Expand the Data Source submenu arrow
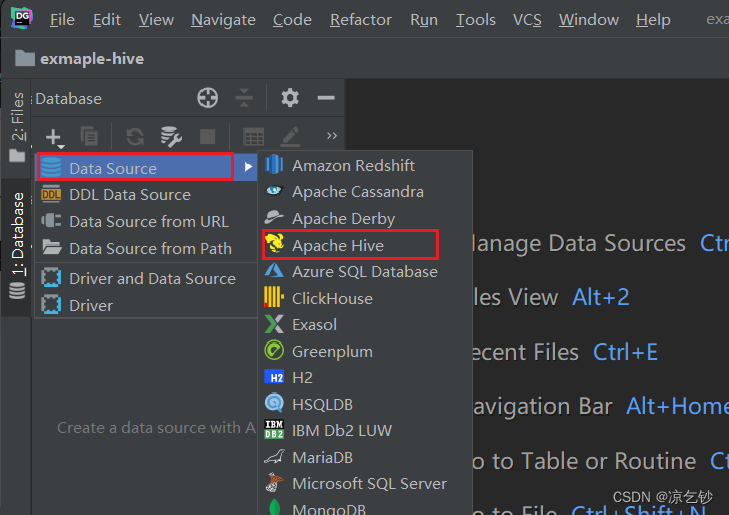Viewport: 729px width, 515px height. coord(248,167)
